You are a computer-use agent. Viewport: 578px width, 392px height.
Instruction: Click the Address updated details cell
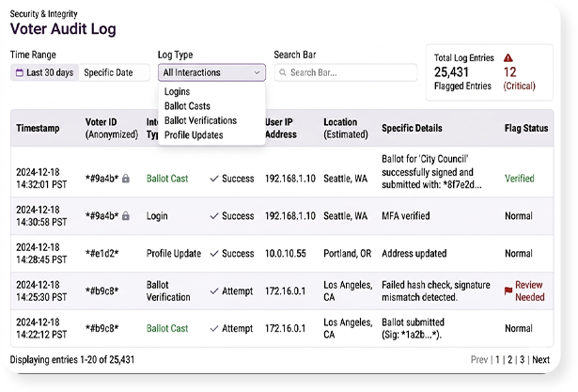(414, 254)
